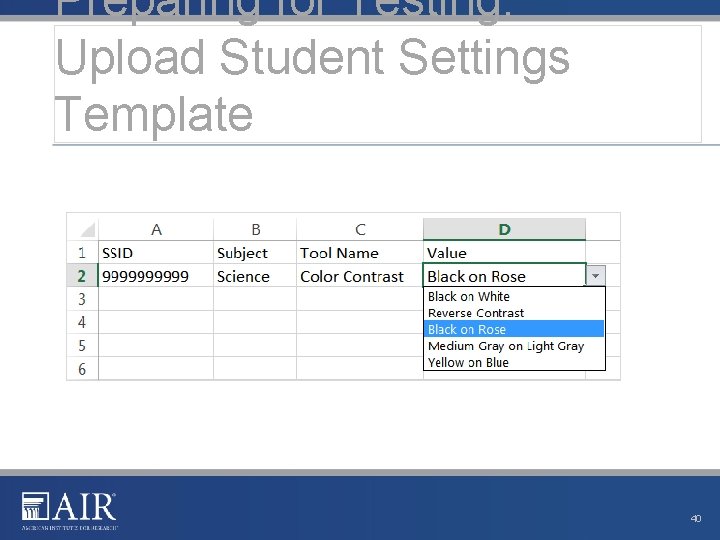The width and height of the screenshot is (720, 540).
Task: Click cell D2 showing Black on Rose
Action: pos(504,276)
